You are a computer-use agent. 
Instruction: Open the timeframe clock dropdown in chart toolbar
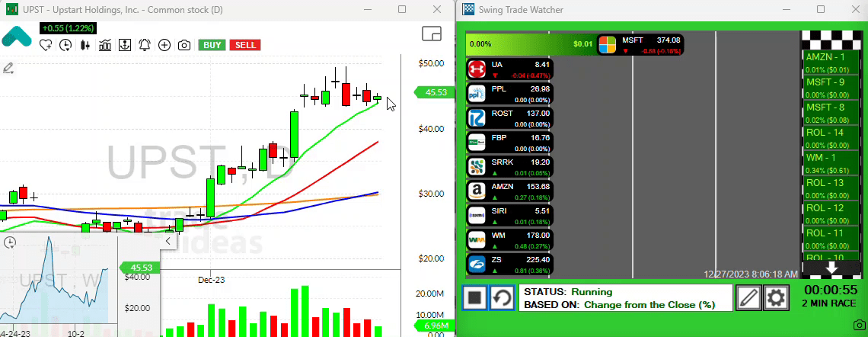(65, 46)
